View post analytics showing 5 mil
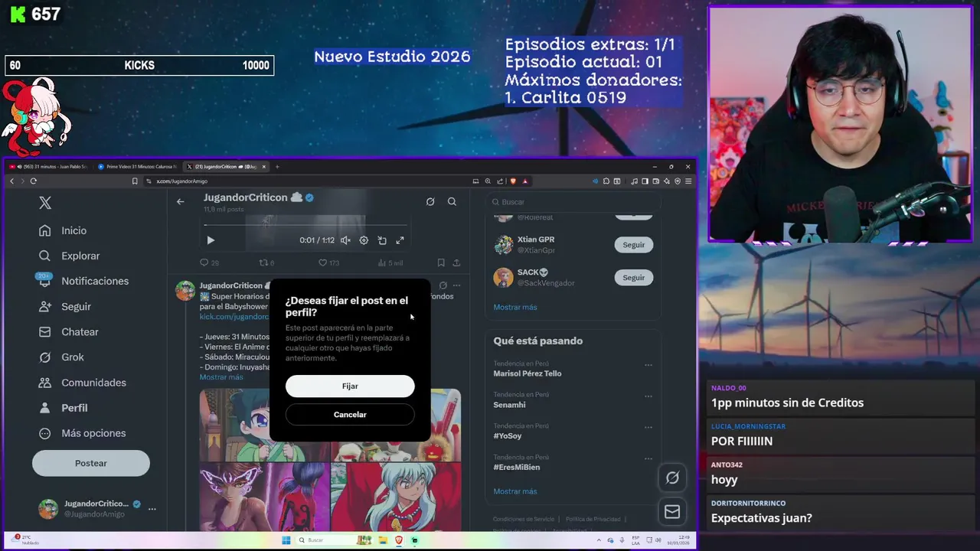 pos(390,262)
